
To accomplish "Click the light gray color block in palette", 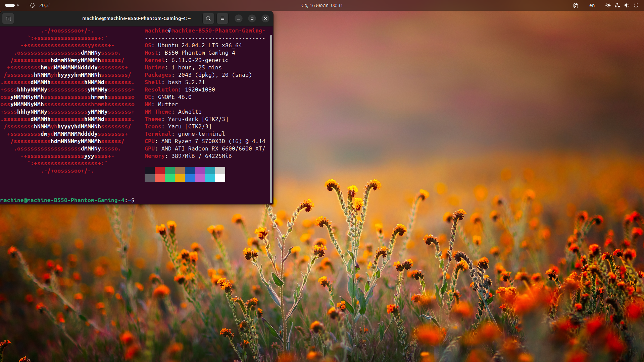I will [x=220, y=171].
